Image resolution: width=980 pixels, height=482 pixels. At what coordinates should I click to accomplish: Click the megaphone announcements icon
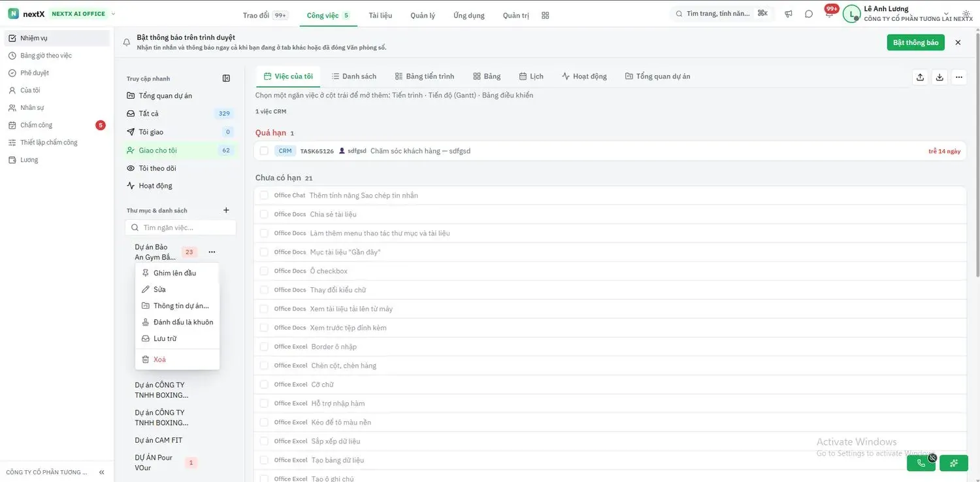[789, 14]
